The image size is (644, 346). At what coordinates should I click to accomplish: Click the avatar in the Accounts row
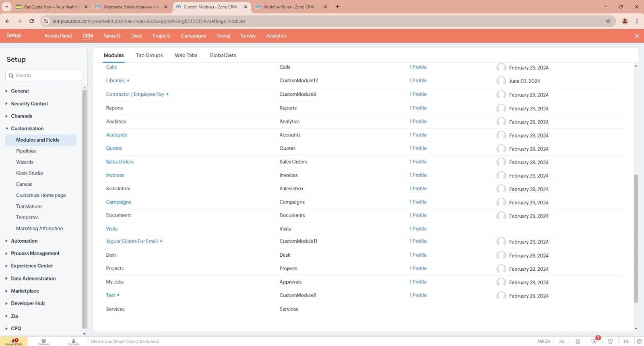[x=501, y=135]
